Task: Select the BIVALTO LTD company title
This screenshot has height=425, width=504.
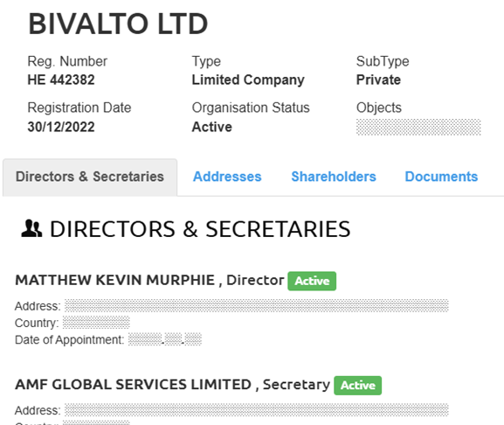Action: click(x=118, y=24)
